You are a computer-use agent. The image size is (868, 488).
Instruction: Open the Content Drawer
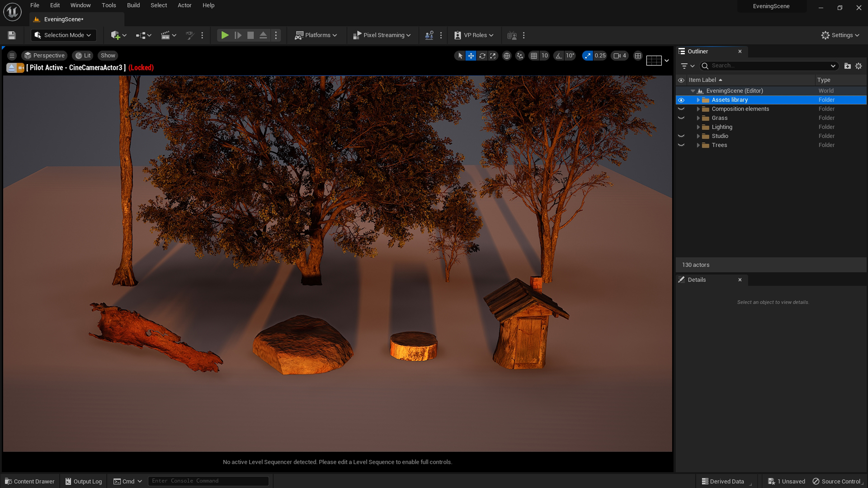tap(29, 481)
